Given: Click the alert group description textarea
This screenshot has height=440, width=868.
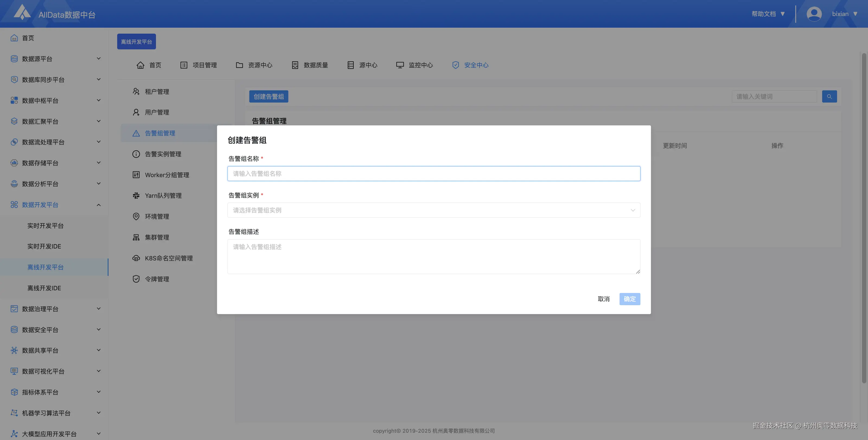Looking at the screenshot, I should (434, 256).
